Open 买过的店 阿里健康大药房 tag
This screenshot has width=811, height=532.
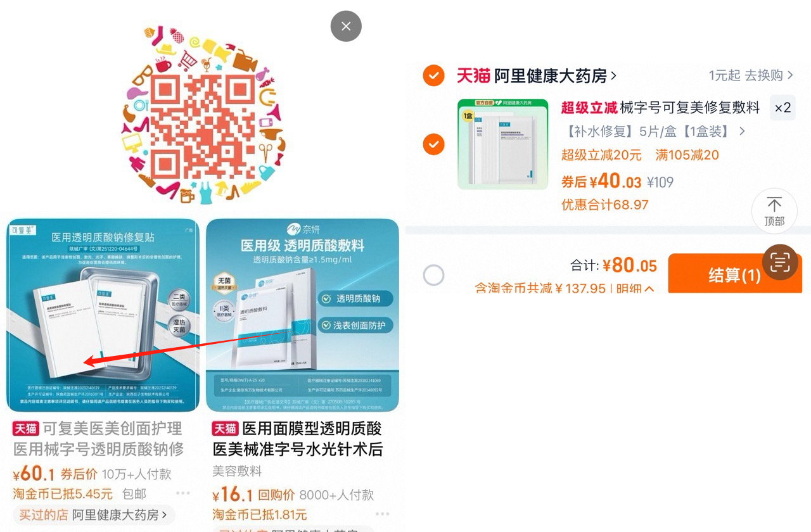[94, 515]
